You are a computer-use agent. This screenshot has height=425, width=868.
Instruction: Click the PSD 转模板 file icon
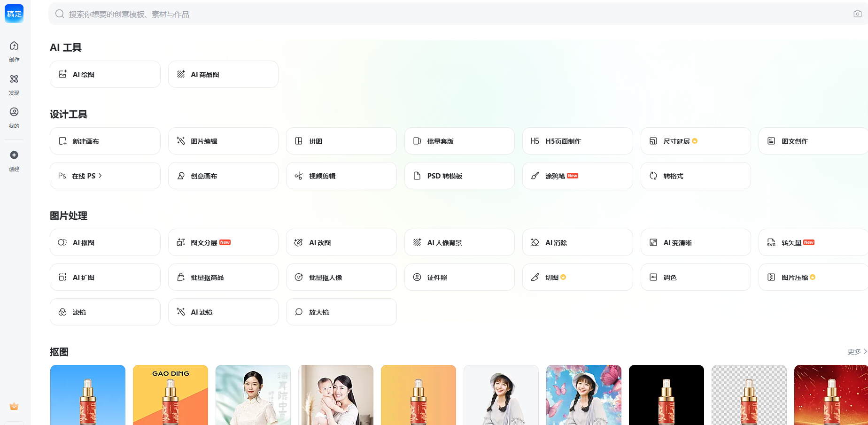pyautogui.click(x=417, y=176)
